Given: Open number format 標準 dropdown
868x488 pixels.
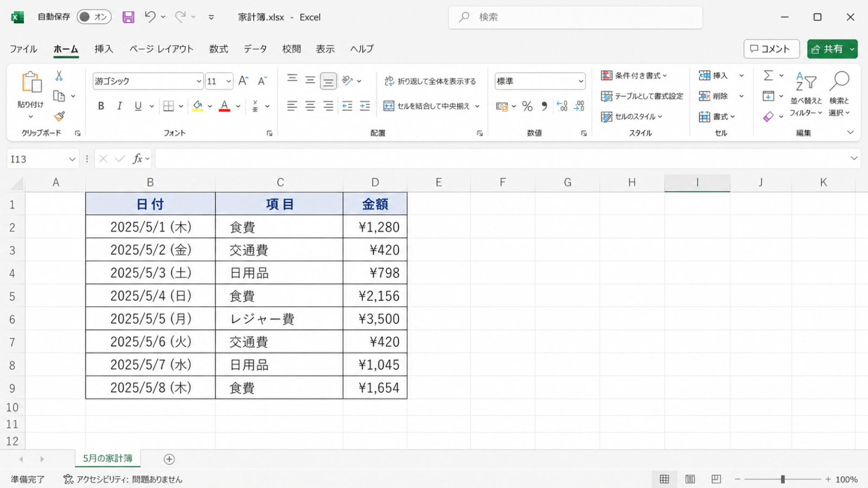Looking at the screenshot, I should (580, 81).
